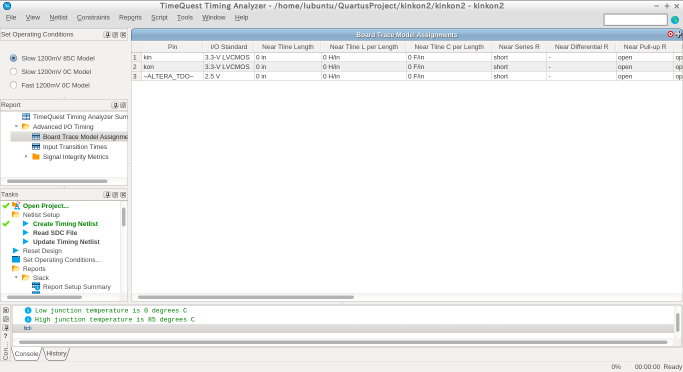Run Create Timing Netlist via its play arrow
Viewport: 683px width, 372px height.
tap(26, 223)
